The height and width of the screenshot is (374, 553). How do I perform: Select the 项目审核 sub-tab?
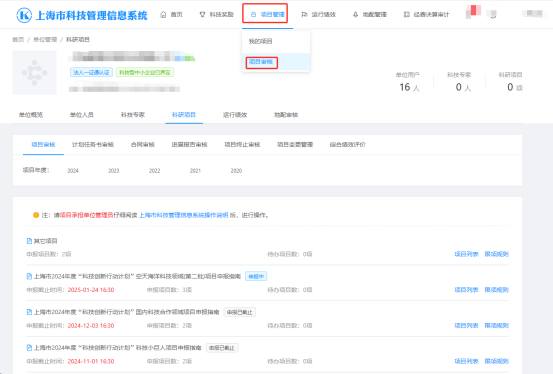coord(43,144)
